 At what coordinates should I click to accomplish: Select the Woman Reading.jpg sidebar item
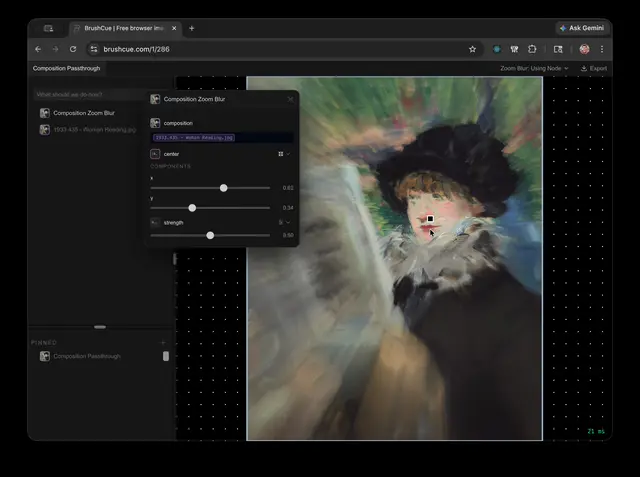point(95,130)
